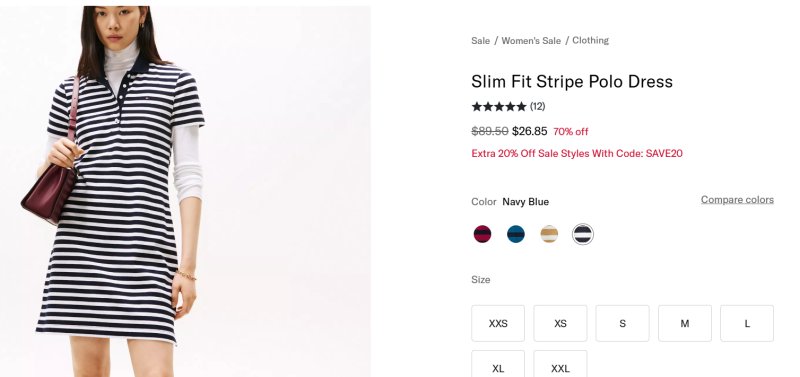Open Women's Sale breadcrumb link

531,40
